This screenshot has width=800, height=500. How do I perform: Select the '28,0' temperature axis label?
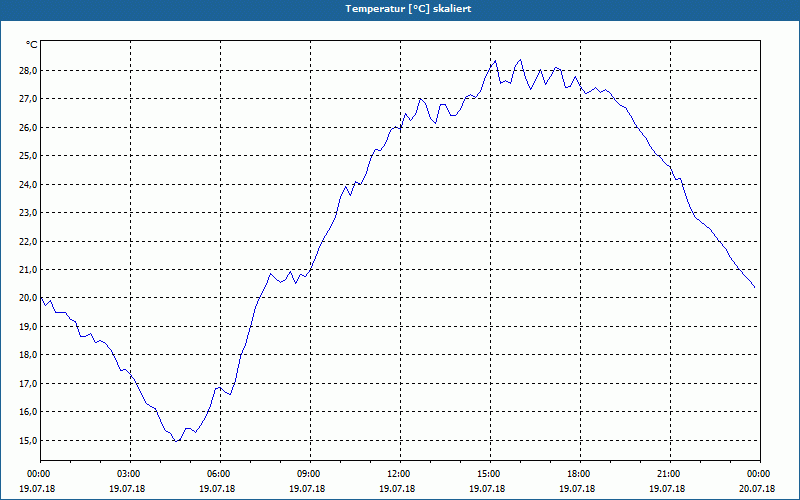[28, 70]
